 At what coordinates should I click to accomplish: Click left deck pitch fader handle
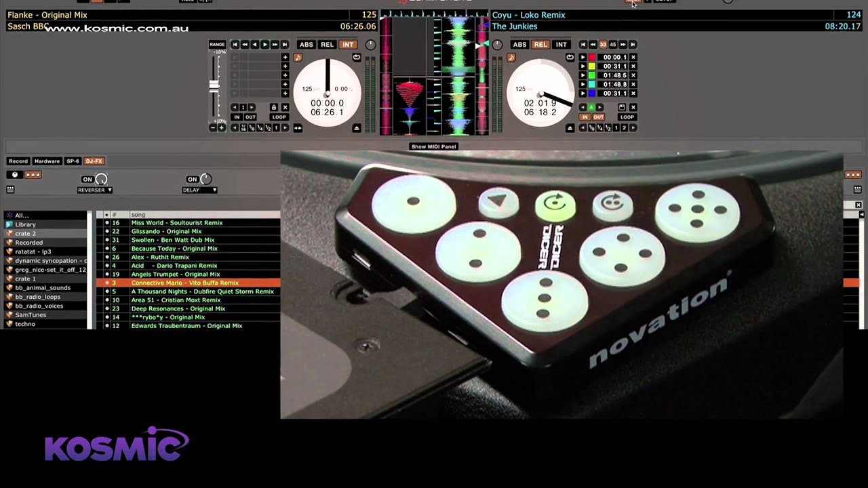(x=214, y=86)
